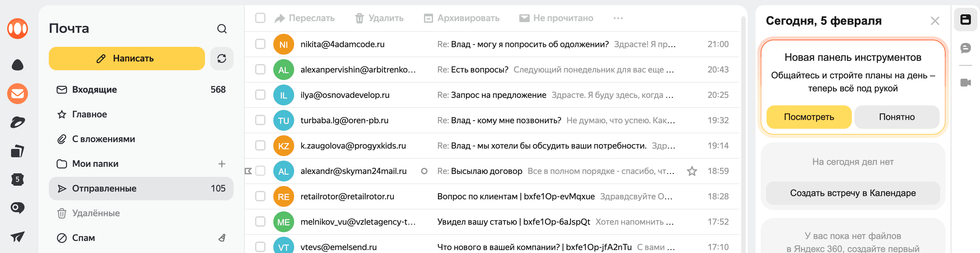Open Calendar icon showing number 5
980x253 pixels.
(x=18, y=179)
